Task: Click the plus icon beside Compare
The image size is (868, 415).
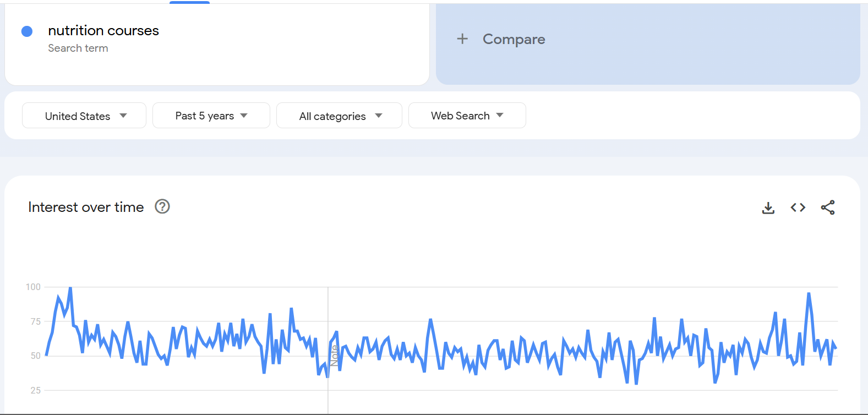Action: click(462, 39)
